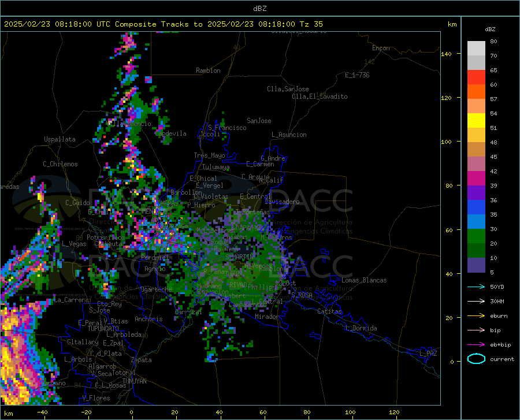The height and width of the screenshot is (420, 520).
Task: Click the green 20 dBZ color swatch
Action: [476, 236]
